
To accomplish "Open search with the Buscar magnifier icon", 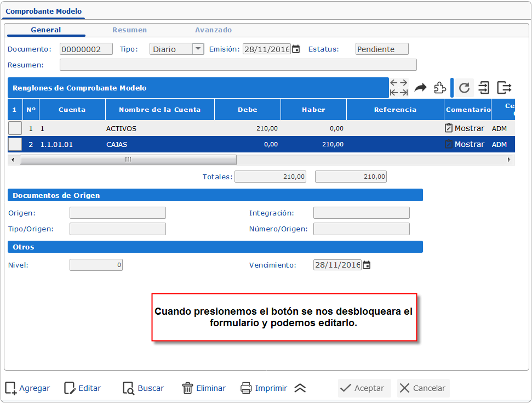I will click(128, 388).
